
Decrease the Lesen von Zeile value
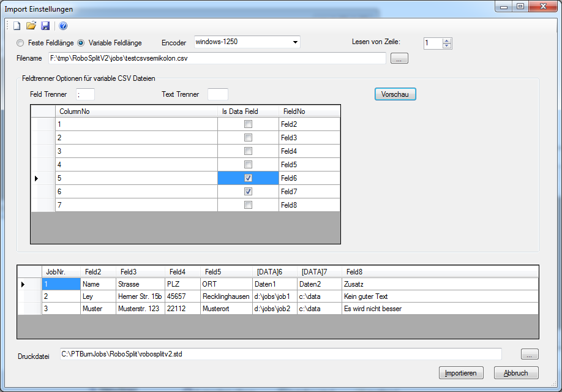click(x=446, y=46)
